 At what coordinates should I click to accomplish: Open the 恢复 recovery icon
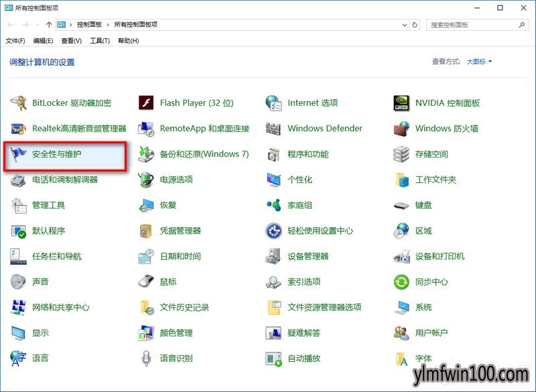[146, 206]
